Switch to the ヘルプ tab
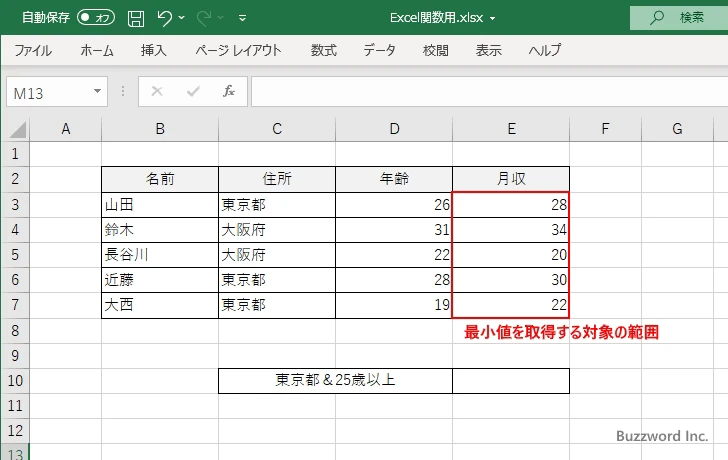The image size is (728, 460). click(x=545, y=50)
